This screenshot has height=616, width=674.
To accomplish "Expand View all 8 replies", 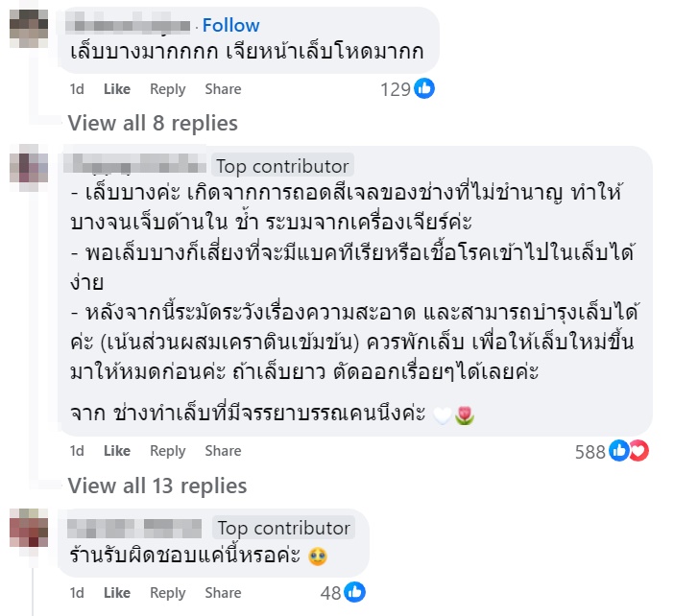I will 153,123.
